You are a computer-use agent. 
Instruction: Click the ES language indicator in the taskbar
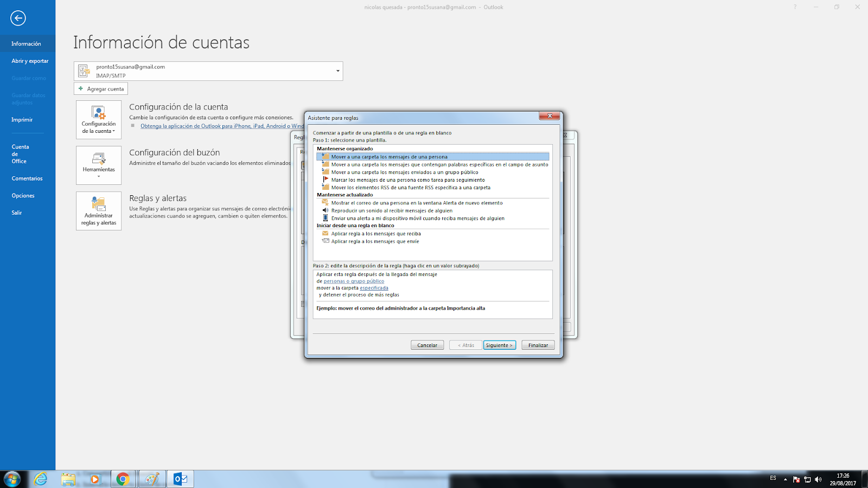773,478
